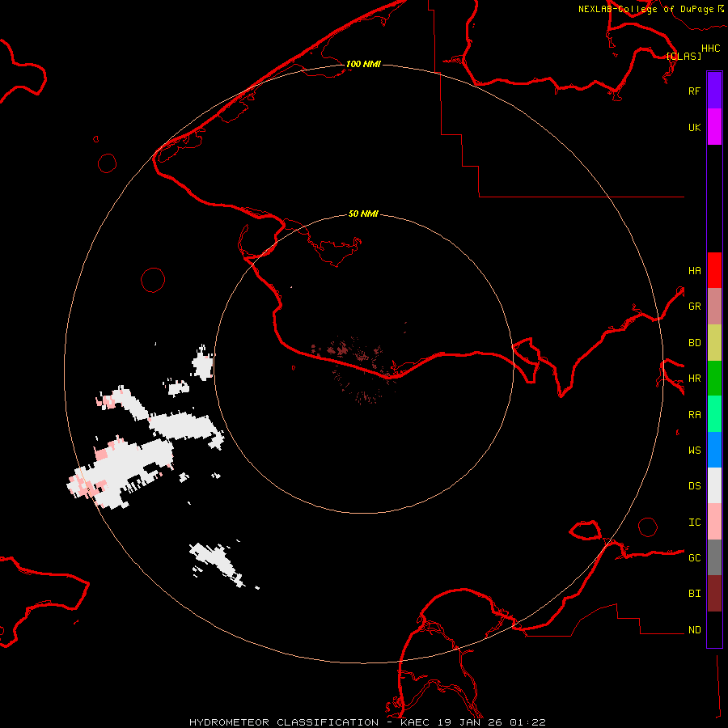The image size is (728, 728).
Task: Choose the WS blue legend swatch
Action: coord(714,450)
